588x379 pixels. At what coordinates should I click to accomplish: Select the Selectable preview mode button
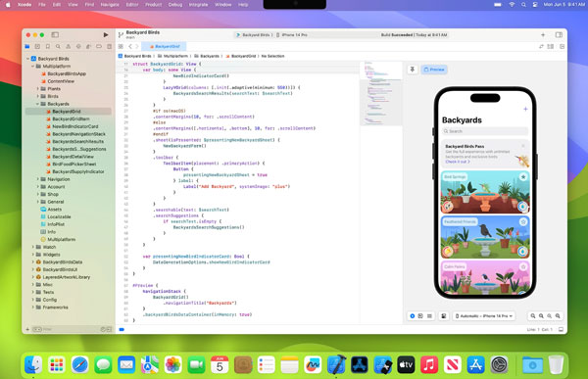(x=420, y=316)
